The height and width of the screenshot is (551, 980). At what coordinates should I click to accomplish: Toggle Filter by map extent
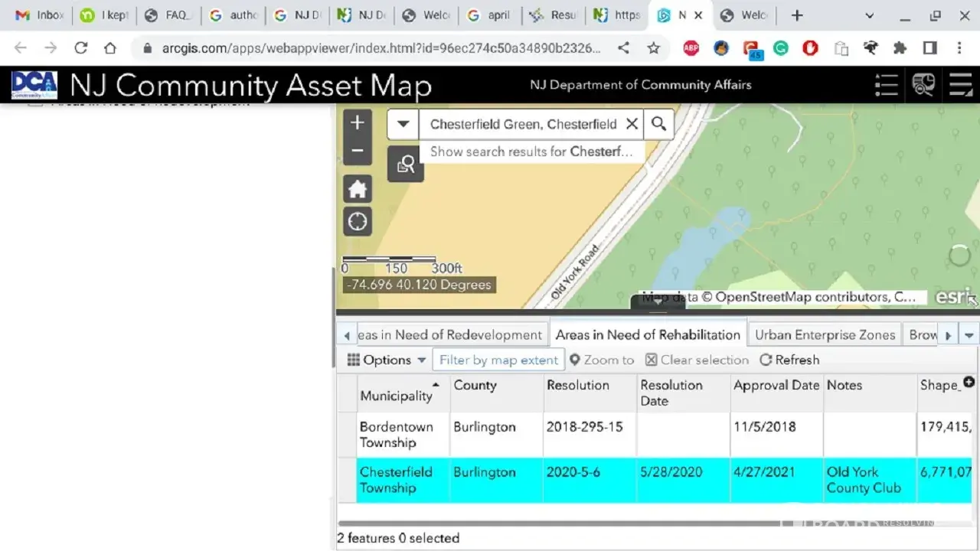pos(498,360)
